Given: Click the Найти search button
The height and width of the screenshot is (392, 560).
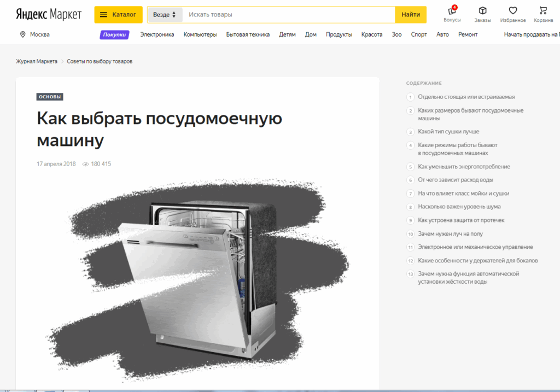Looking at the screenshot, I should pyautogui.click(x=410, y=15).
